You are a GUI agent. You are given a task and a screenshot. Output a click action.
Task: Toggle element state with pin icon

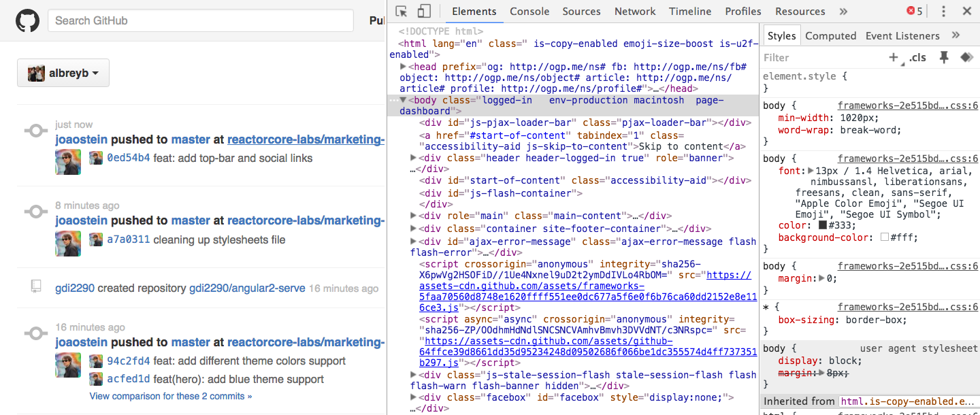pos(944,58)
